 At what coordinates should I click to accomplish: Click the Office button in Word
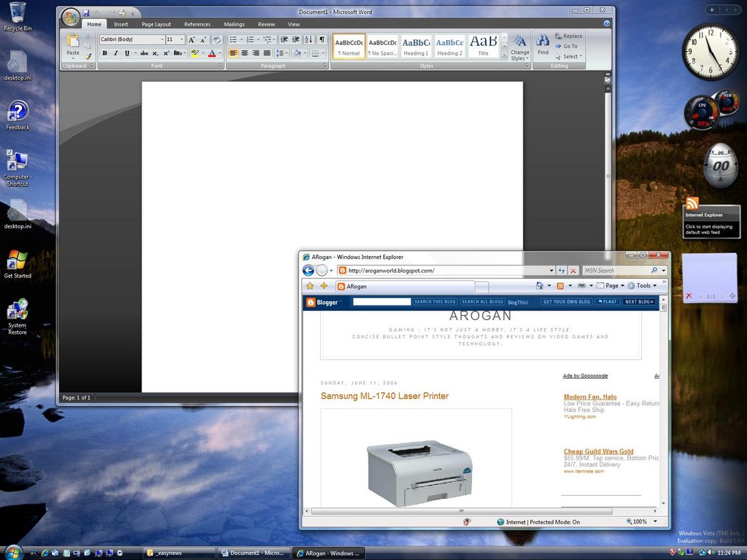tap(70, 17)
